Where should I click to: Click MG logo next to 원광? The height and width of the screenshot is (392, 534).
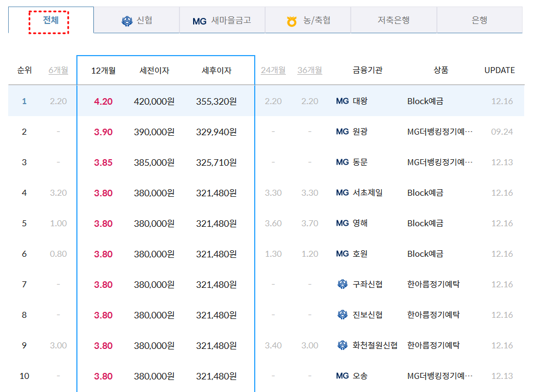pyautogui.click(x=342, y=132)
